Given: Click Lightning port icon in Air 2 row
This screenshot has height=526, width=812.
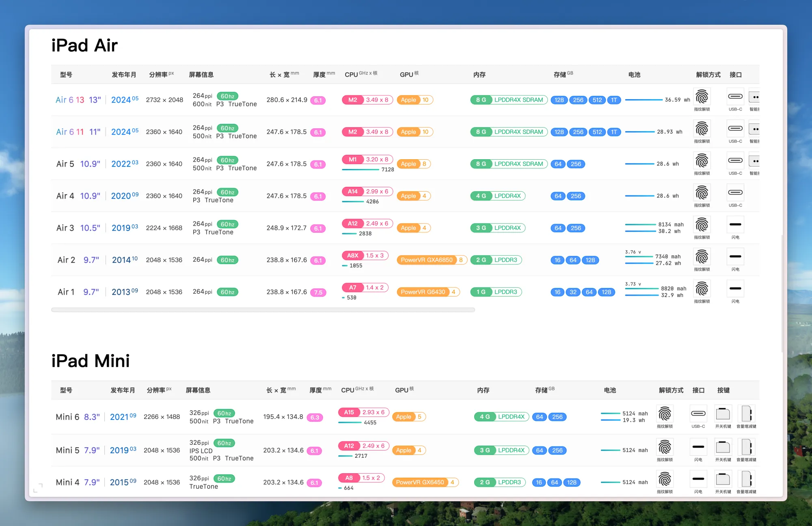Looking at the screenshot, I should [735, 257].
